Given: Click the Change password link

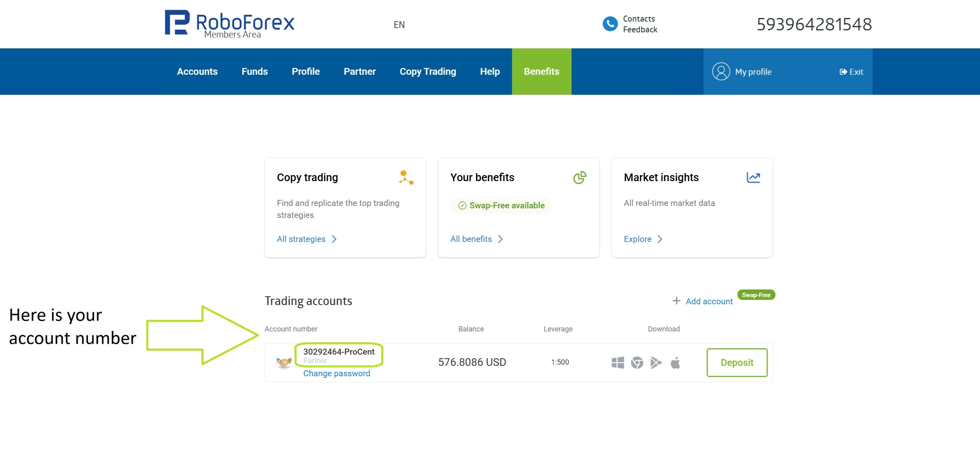Looking at the screenshot, I should click(337, 373).
